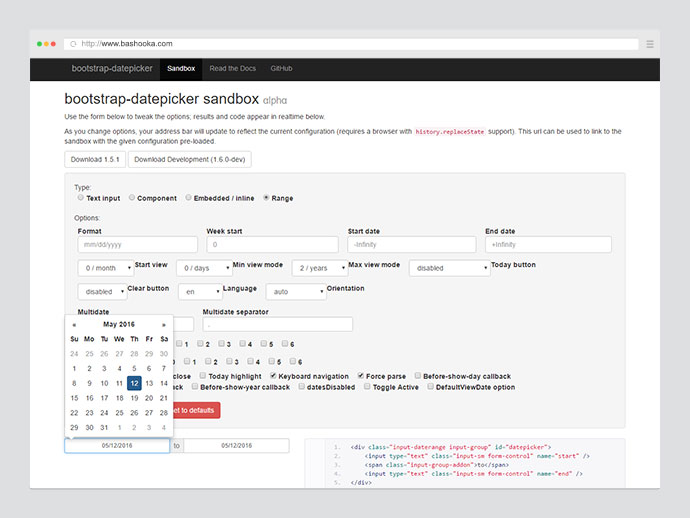Go to previous month in calendar
The image size is (690, 518).
[x=74, y=325]
